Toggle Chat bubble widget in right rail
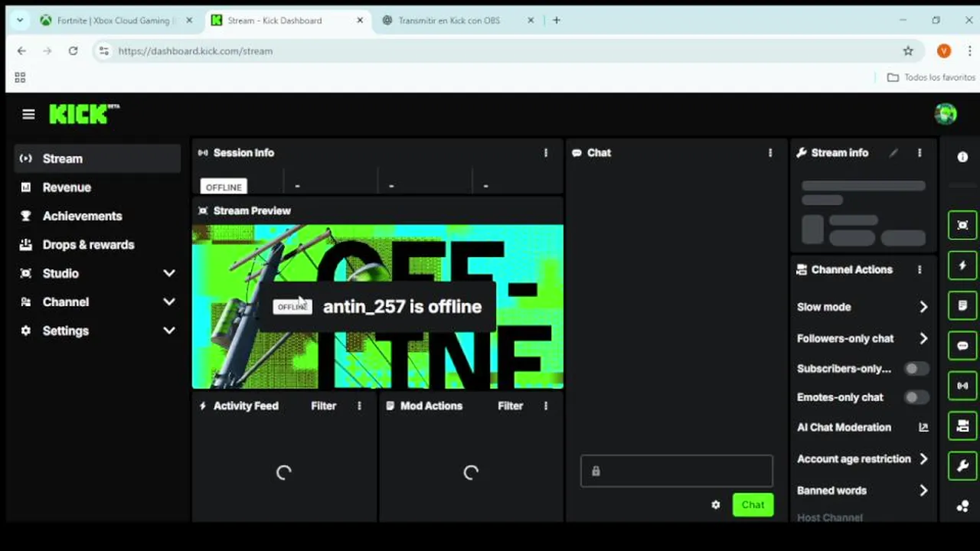The image size is (980, 551). pyautogui.click(x=962, y=345)
